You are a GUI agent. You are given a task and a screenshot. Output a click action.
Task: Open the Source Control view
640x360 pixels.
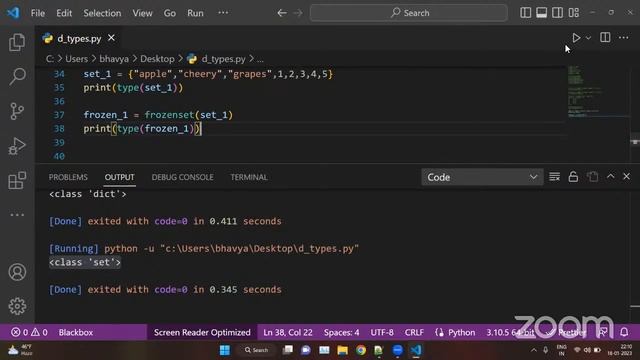pyautogui.click(x=17, y=111)
